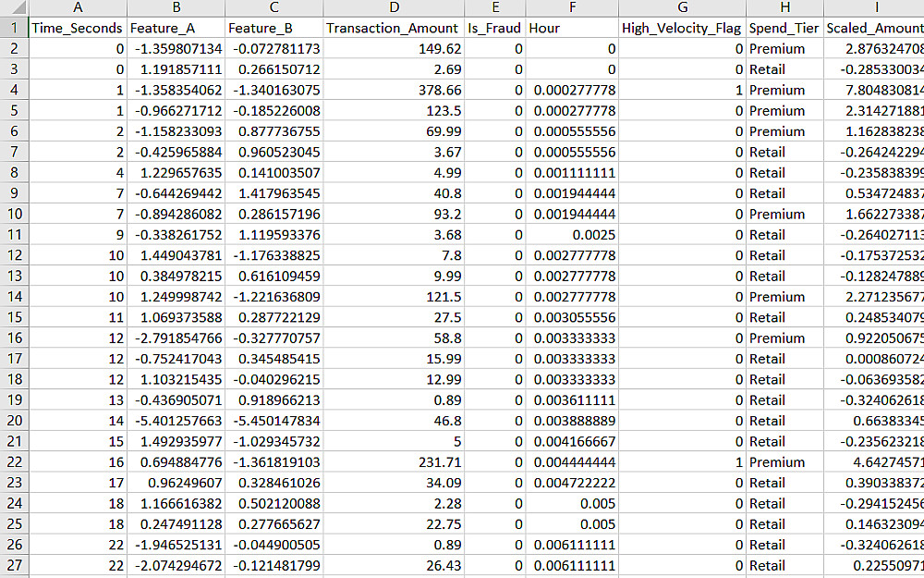Click the Transaction_Amount header cell

coord(394,29)
